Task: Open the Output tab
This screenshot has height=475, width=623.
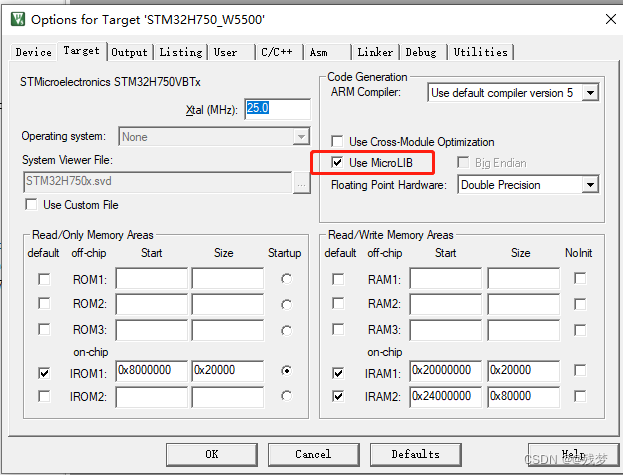Action: (x=129, y=52)
